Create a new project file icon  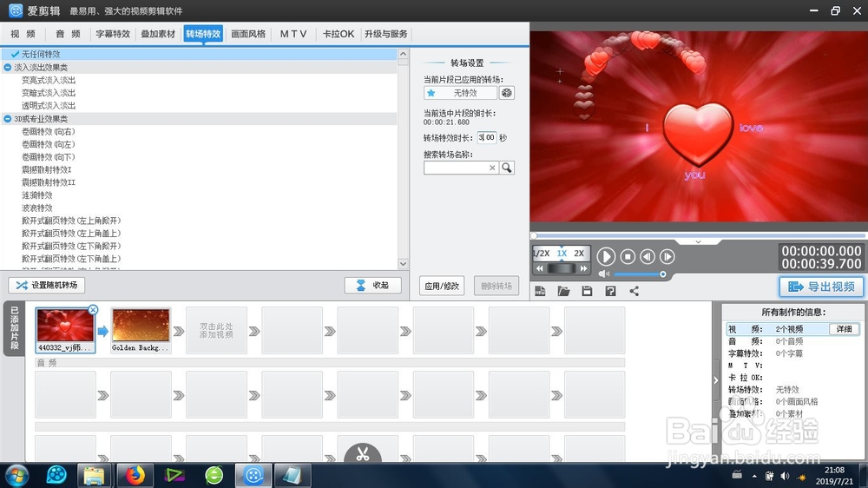click(540, 292)
